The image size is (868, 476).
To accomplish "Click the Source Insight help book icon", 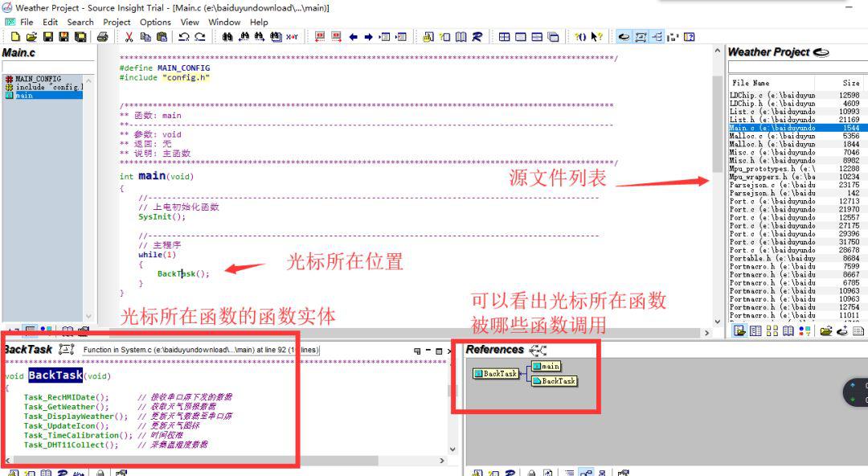I will click(690, 37).
